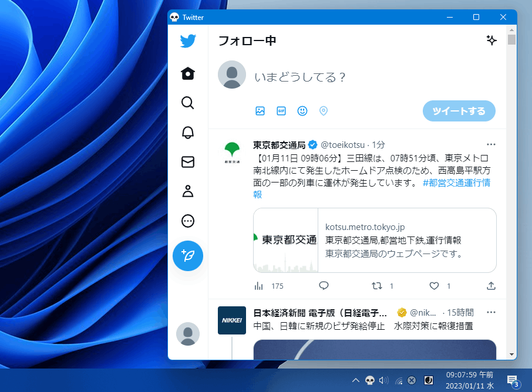Click the @toeikotsu handle

tap(343, 145)
